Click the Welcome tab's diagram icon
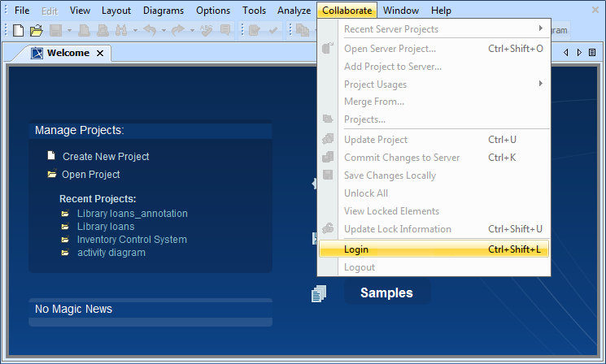 [37, 53]
